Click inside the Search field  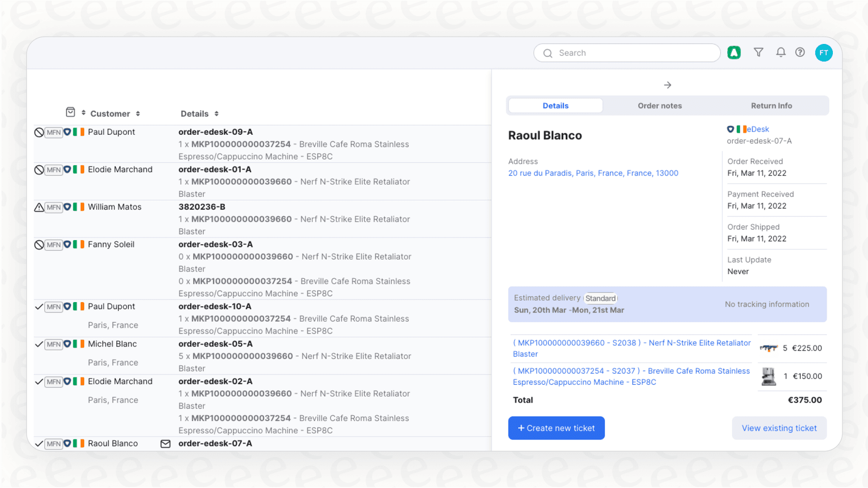[x=627, y=53]
